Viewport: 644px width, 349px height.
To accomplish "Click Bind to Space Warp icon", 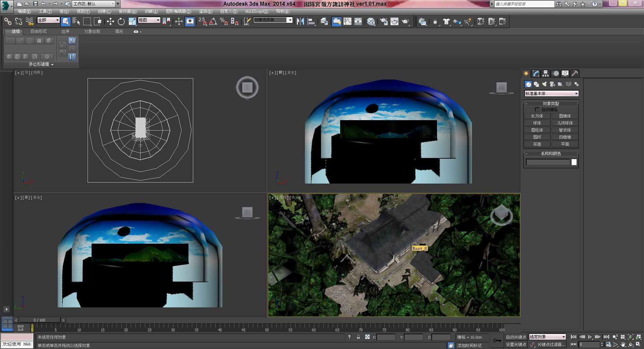I will coord(30,21).
